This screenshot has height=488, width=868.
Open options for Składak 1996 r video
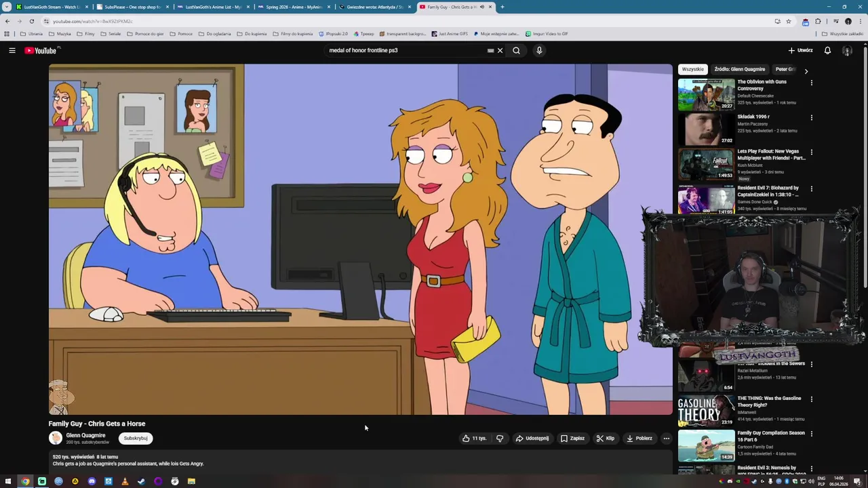811,117
